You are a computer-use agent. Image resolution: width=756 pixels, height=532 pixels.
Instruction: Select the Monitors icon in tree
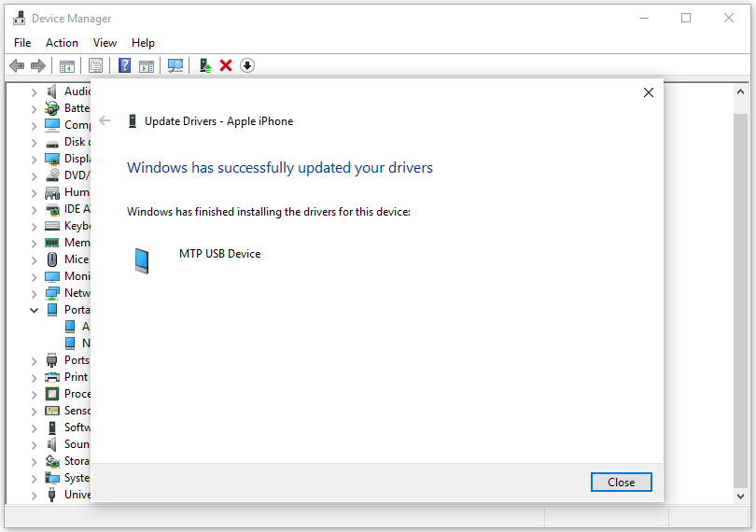tap(52, 276)
